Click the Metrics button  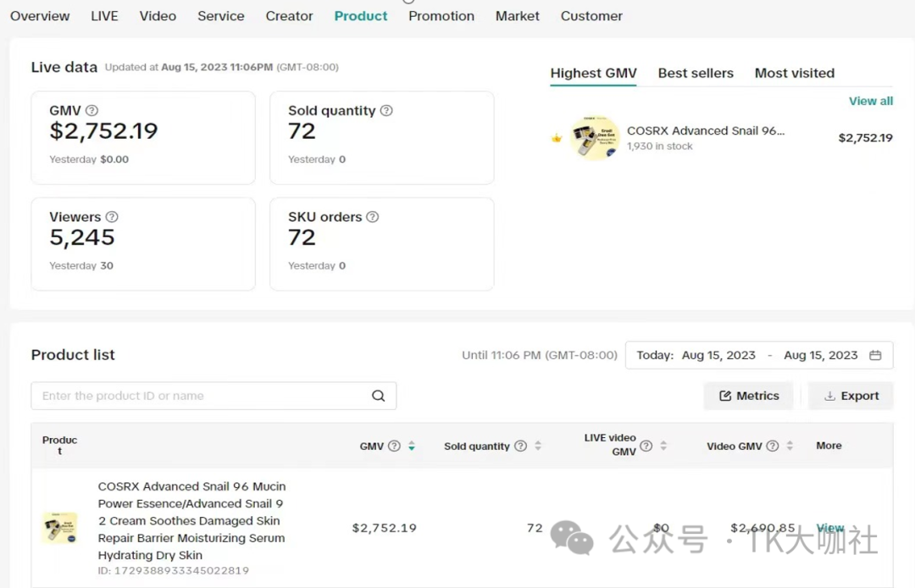pyautogui.click(x=748, y=396)
